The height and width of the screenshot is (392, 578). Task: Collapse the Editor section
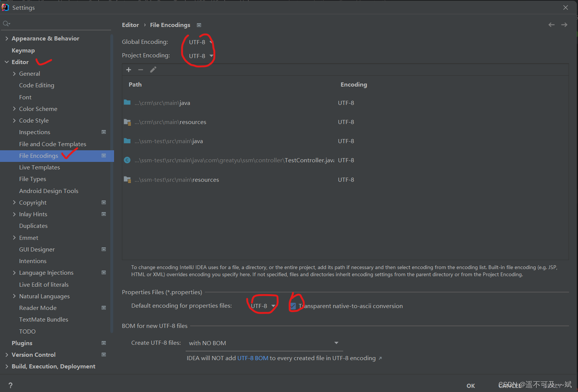tap(7, 62)
